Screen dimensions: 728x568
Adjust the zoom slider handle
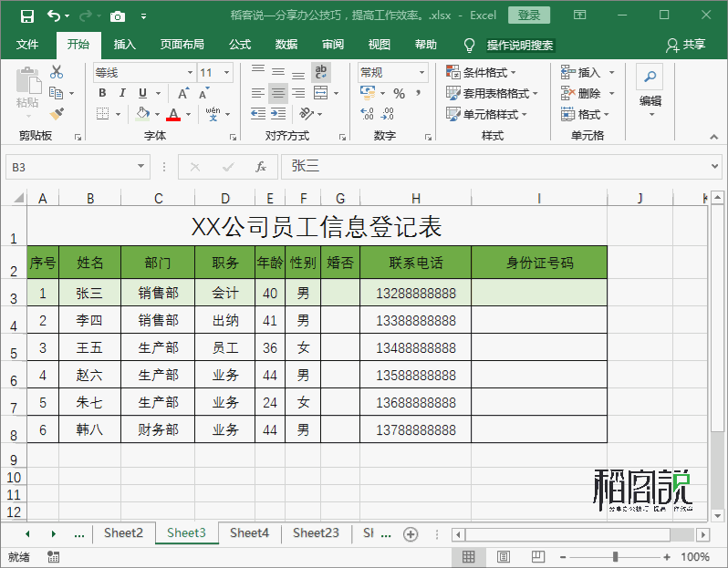tap(615, 556)
